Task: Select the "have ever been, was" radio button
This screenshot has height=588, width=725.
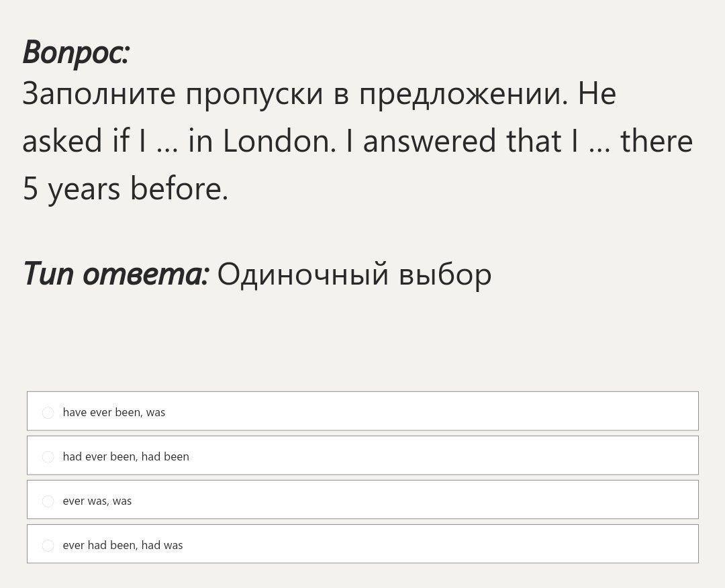Action: (48, 412)
